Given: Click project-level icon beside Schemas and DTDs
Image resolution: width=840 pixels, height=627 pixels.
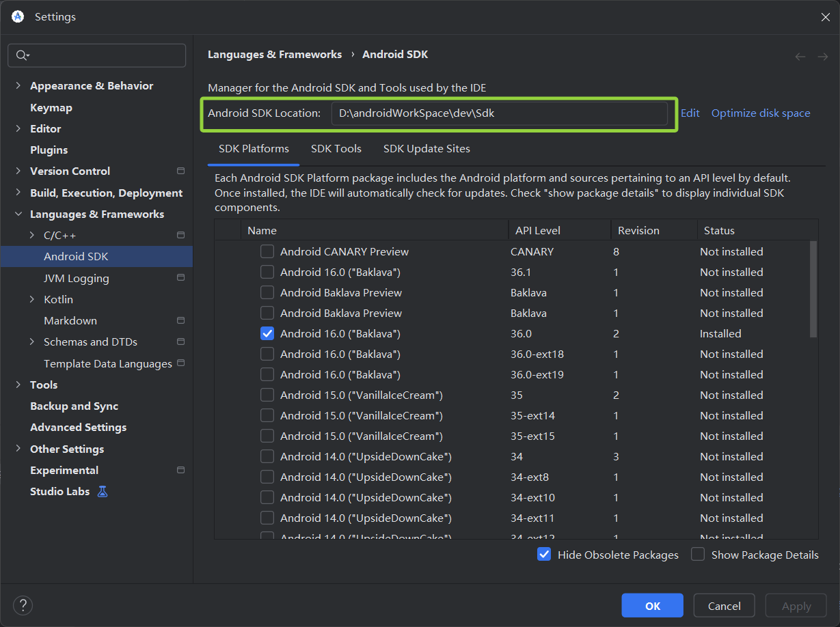Looking at the screenshot, I should [x=180, y=342].
